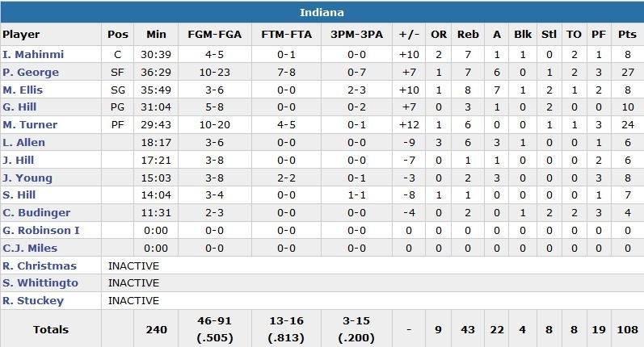The image size is (644, 347).
Task: Select G. Hill player link
Action: pos(20,107)
